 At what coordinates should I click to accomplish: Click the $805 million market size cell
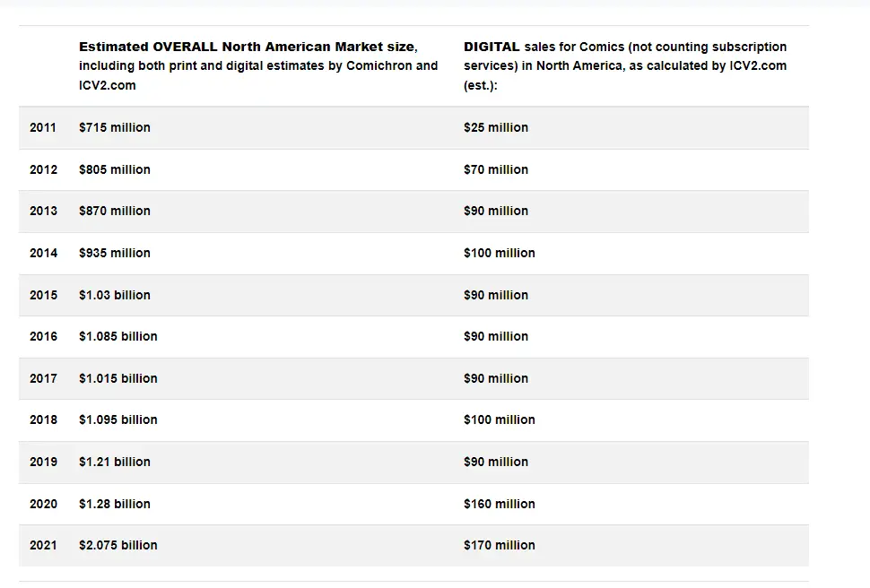pos(115,169)
